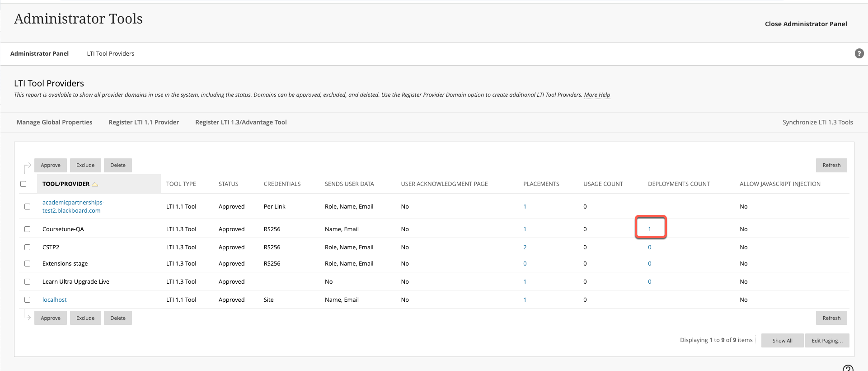This screenshot has width=868, height=371.
Task: Toggle the select-all checkbox in table header
Action: click(x=23, y=184)
